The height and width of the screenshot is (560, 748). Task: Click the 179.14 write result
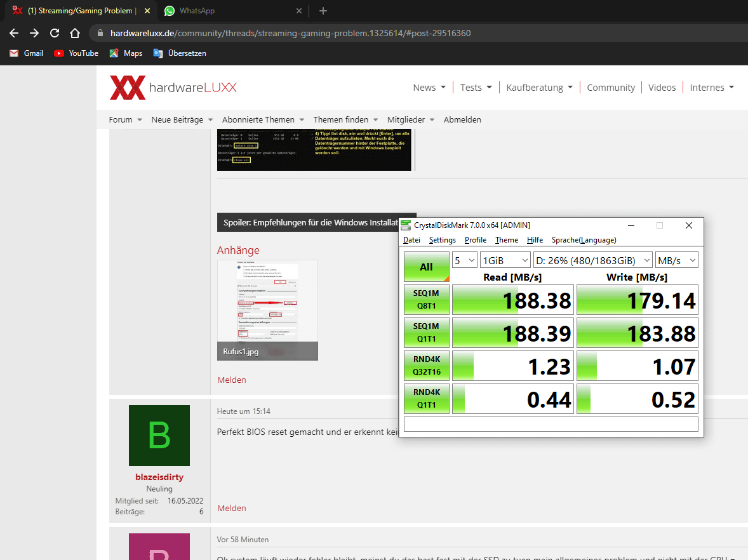pos(638,300)
